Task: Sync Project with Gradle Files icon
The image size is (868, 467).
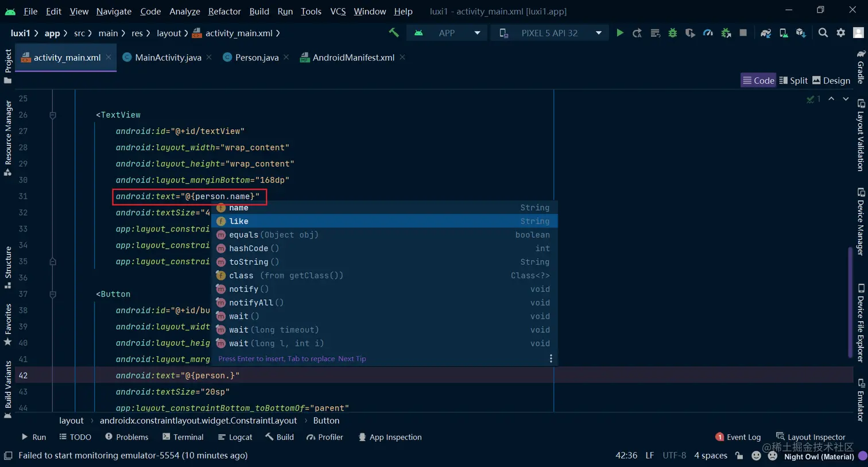Action: (766, 33)
